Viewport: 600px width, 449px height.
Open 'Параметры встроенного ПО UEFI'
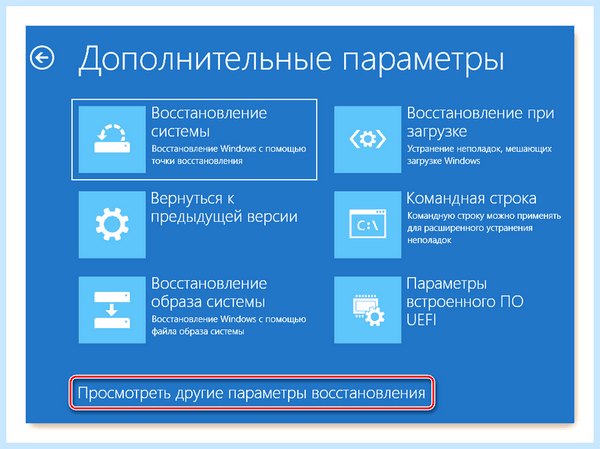[x=465, y=302]
